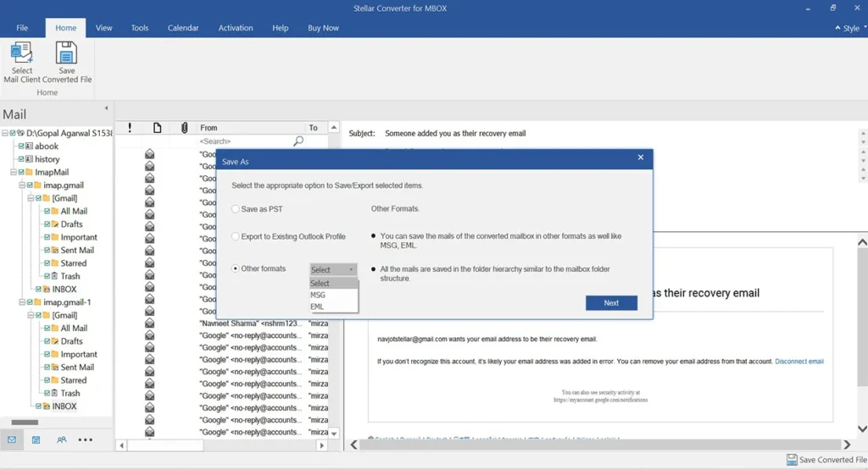Image resolution: width=868 pixels, height=470 pixels.
Task: Toggle the imap.gmail-1 folder checkbox
Action: coord(30,302)
